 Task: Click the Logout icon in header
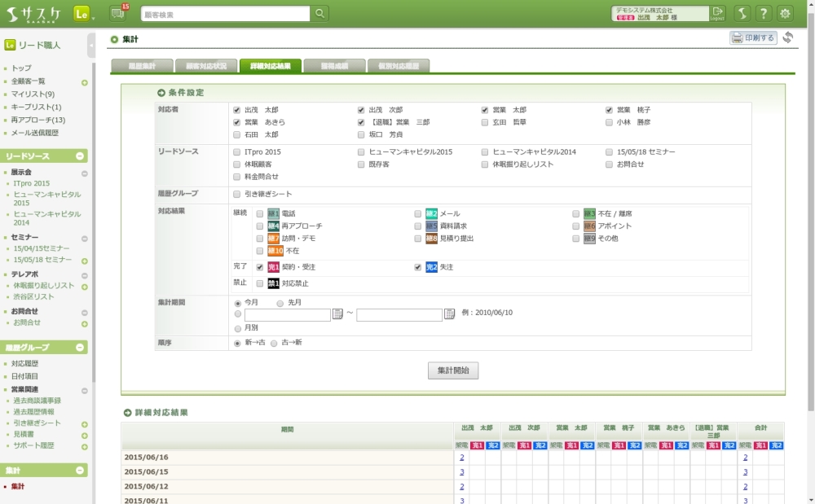(x=717, y=13)
